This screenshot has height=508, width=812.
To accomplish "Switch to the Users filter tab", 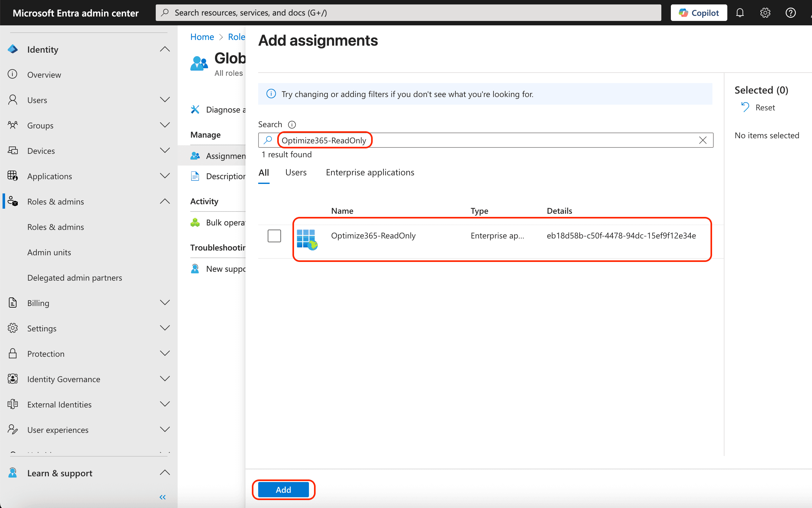I will [296, 173].
